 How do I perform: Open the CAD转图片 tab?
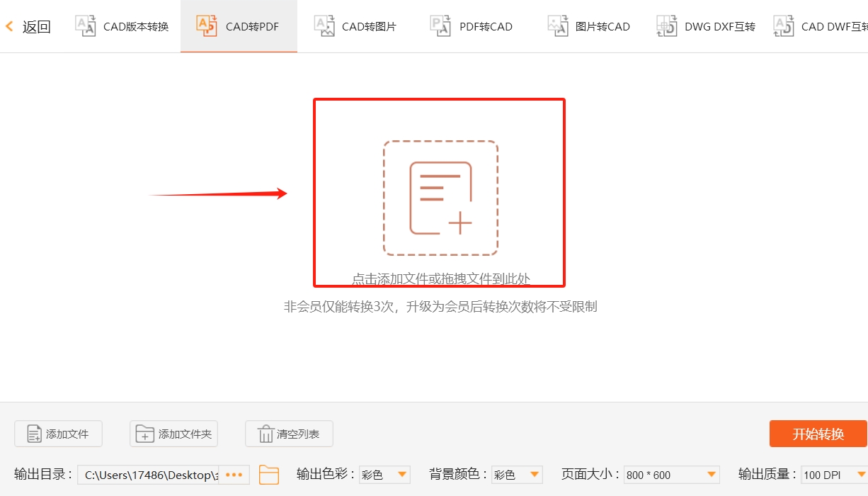pos(355,26)
